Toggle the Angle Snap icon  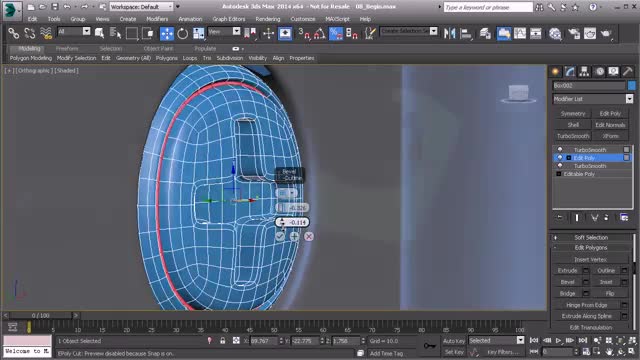click(320, 33)
